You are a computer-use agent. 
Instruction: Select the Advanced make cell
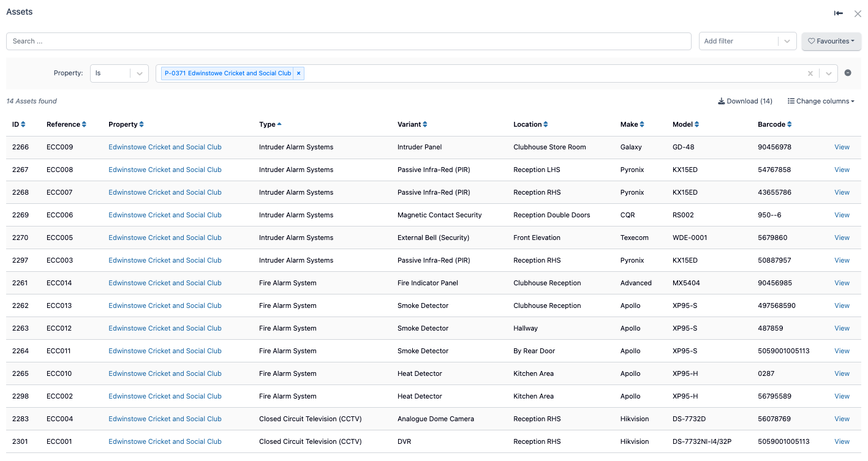(636, 283)
